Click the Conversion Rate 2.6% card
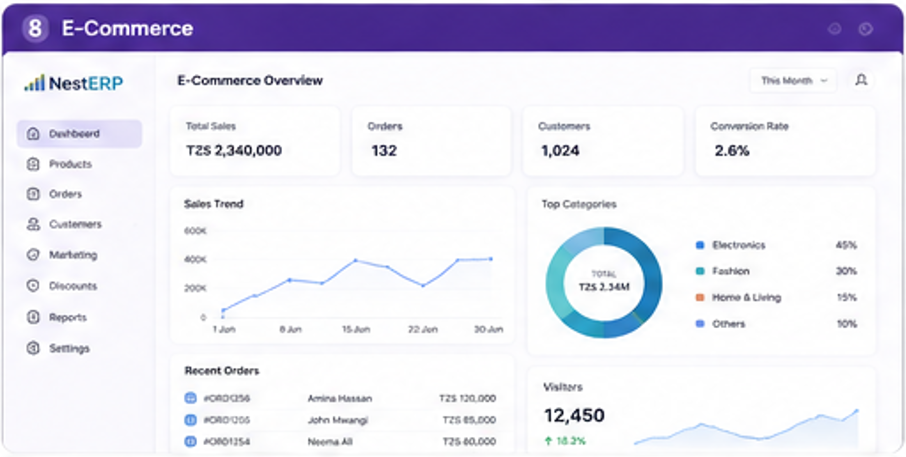 click(785, 141)
